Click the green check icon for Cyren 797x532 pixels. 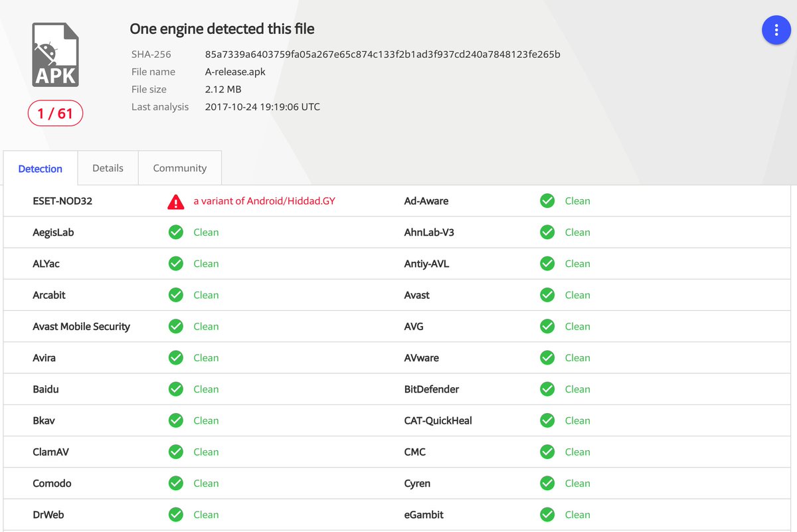(547, 484)
